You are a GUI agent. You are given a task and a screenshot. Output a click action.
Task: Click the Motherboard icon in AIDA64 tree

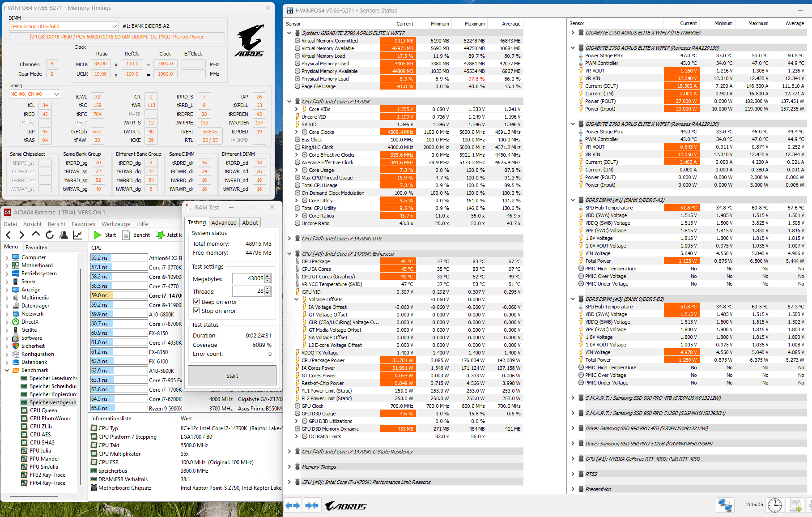click(16, 265)
